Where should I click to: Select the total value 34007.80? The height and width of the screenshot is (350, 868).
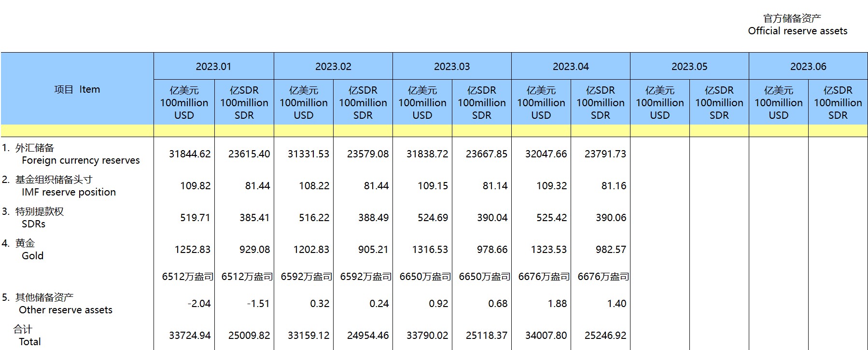(546, 336)
